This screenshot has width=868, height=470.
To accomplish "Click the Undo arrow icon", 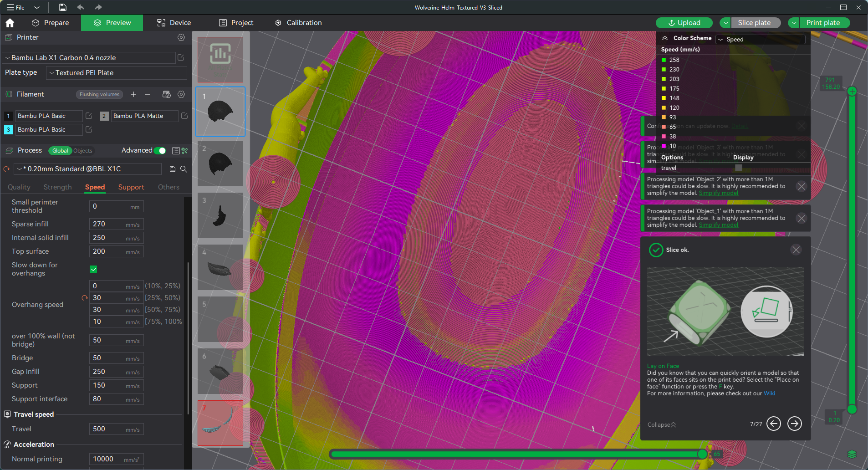I will 81,7.
